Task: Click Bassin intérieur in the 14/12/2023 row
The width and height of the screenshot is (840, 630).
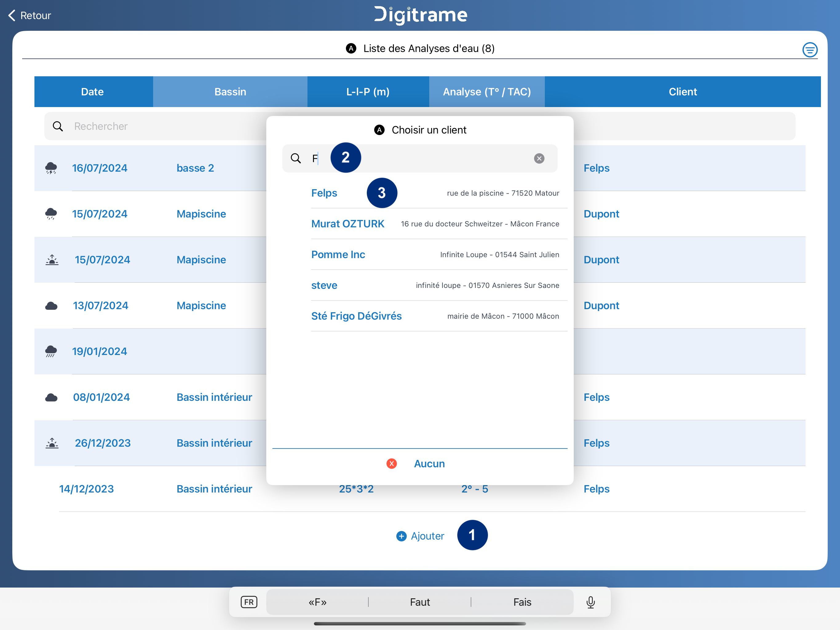Action: tap(214, 489)
